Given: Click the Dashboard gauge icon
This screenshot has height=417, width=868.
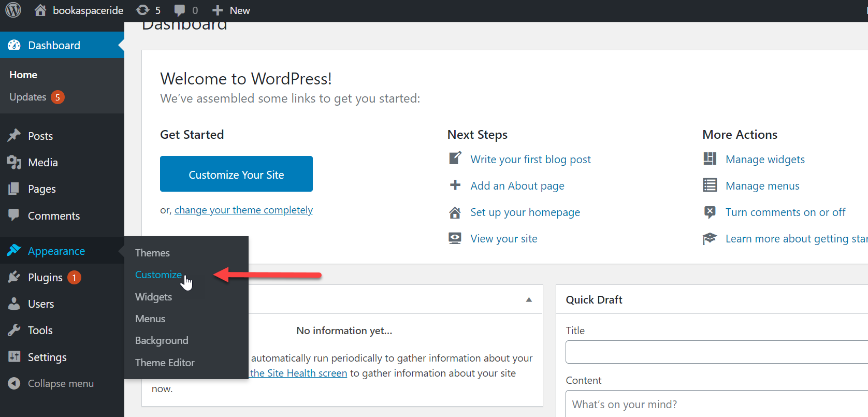Looking at the screenshot, I should pyautogui.click(x=14, y=45).
